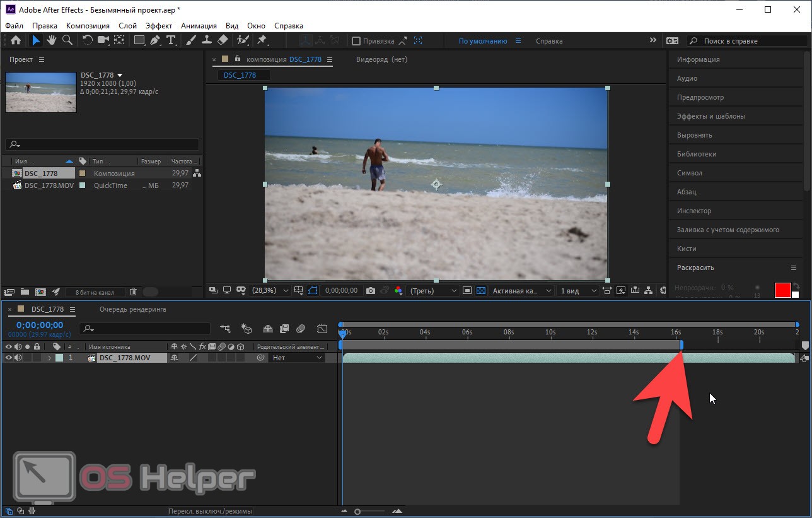
Task: Open the DSC_1778 dropdown arrow in Project panel
Action: pos(120,75)
